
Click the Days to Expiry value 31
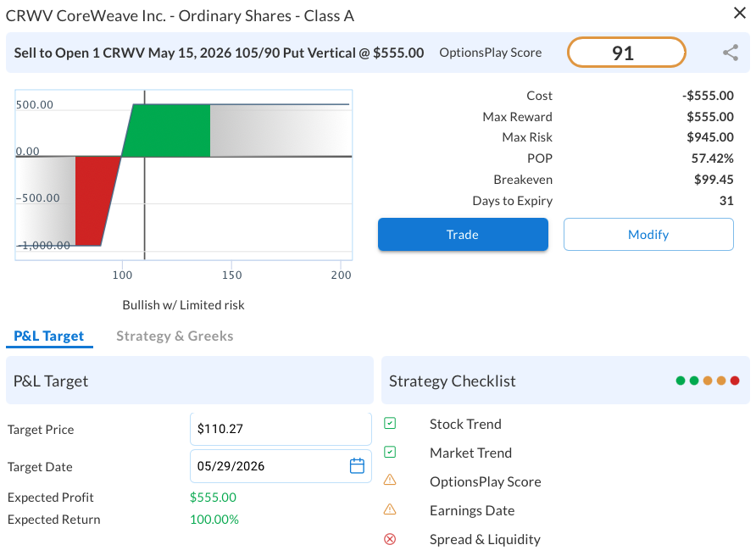(726, 201)
